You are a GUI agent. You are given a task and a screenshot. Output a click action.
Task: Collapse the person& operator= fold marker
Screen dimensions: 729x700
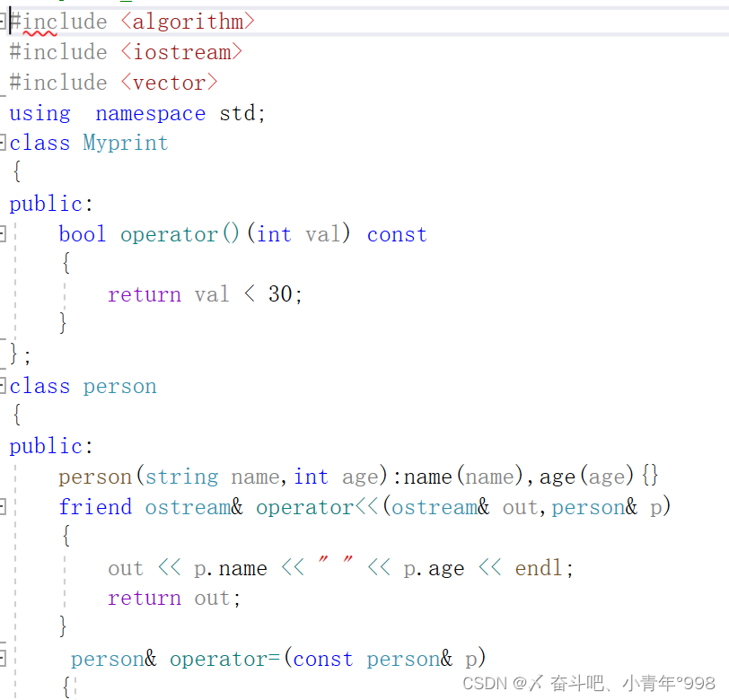3,658
